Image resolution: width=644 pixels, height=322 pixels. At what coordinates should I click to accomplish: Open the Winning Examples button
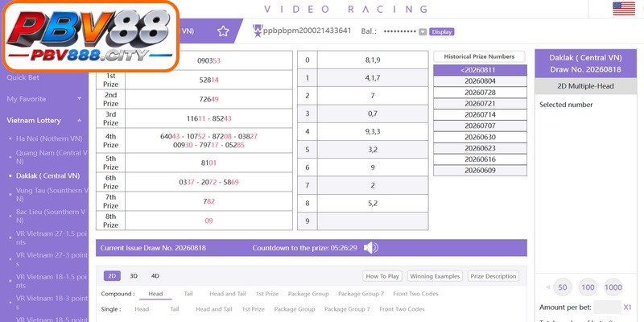435,276
